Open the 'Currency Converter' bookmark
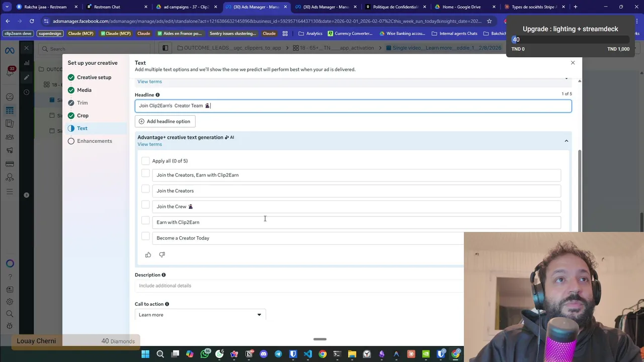The height and width of the screenshot is (362, 644). click(x=350, y=34)
